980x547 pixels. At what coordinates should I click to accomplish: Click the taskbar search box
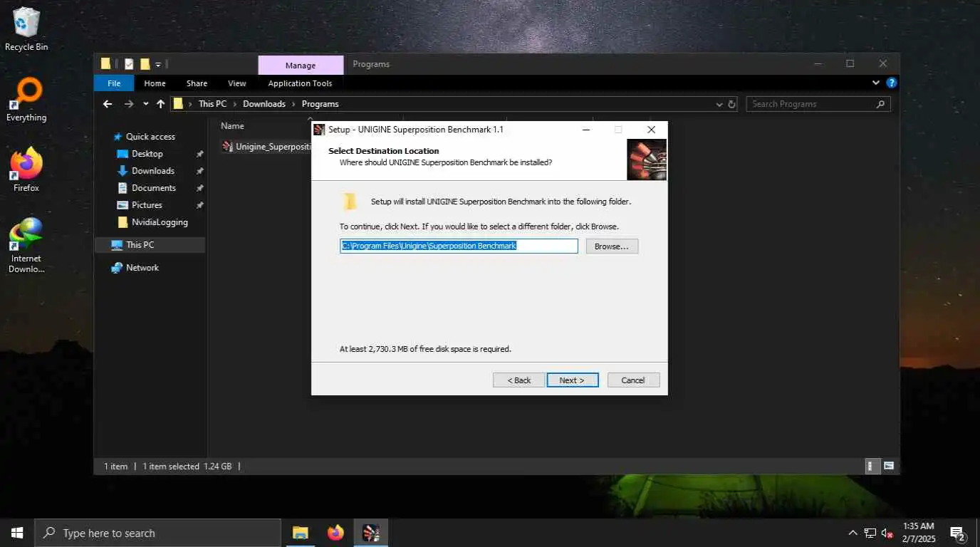click(x=158, y=533)
